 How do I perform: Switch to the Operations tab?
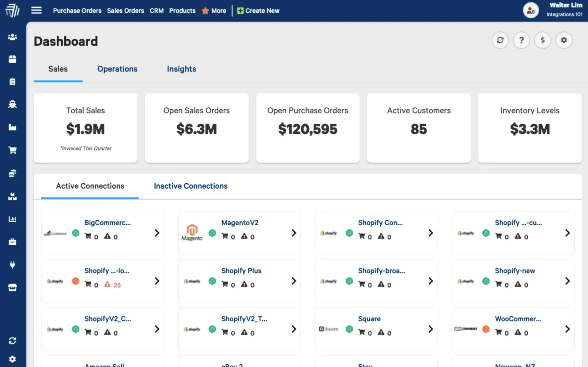click(x=117, y=69)
